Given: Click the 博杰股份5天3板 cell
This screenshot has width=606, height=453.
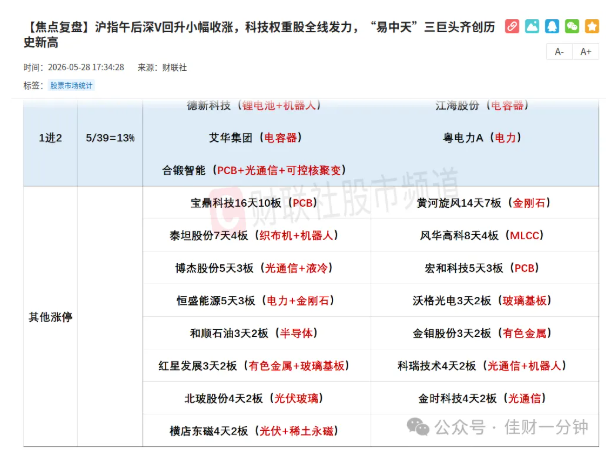Looking at the screenshot, I should 257,268.
